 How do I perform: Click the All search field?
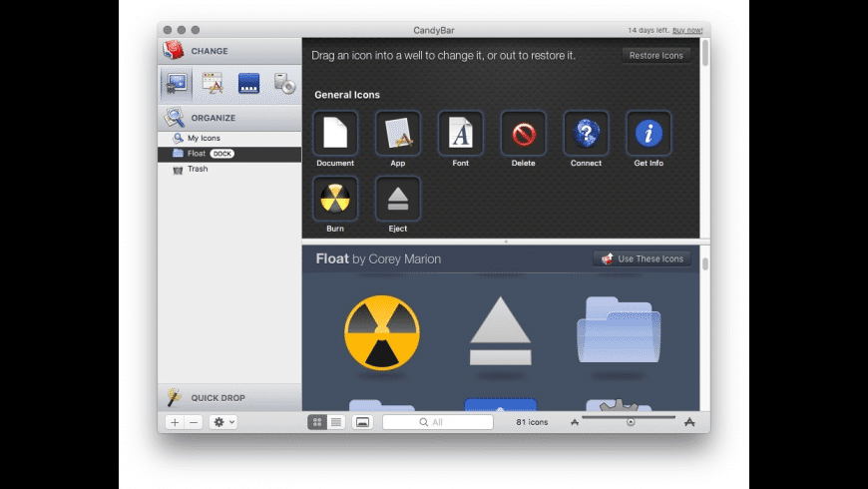(x=437, y=422)
